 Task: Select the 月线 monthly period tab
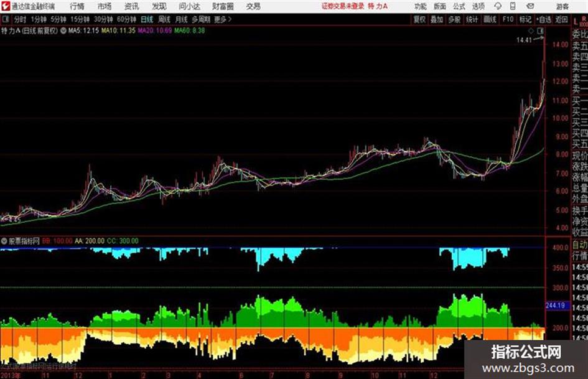click(x=182, y=19)
